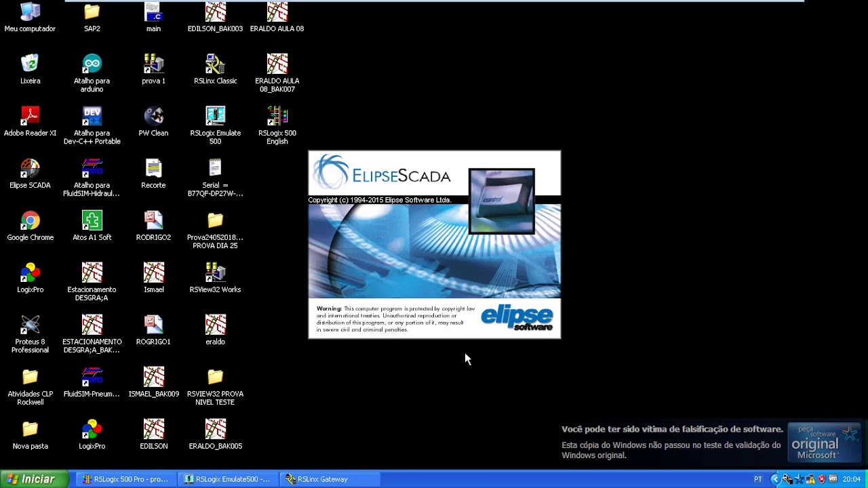Select the ERALDO AULA 08 file icon
The width and height of the screenshot is (868, 488).
tap(277, 17)
